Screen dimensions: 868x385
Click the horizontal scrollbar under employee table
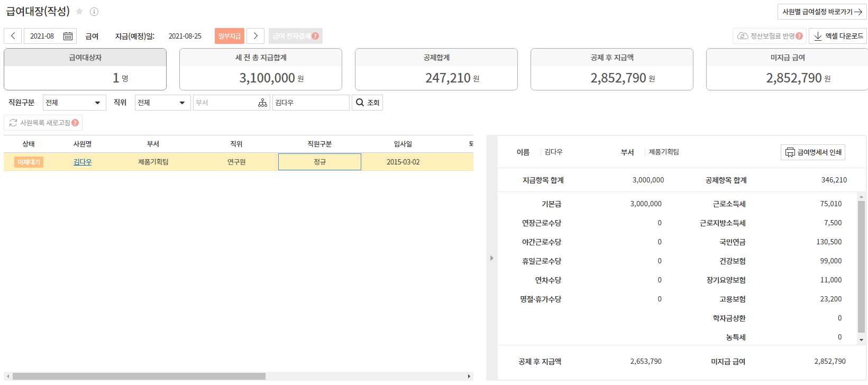[139, 377]
